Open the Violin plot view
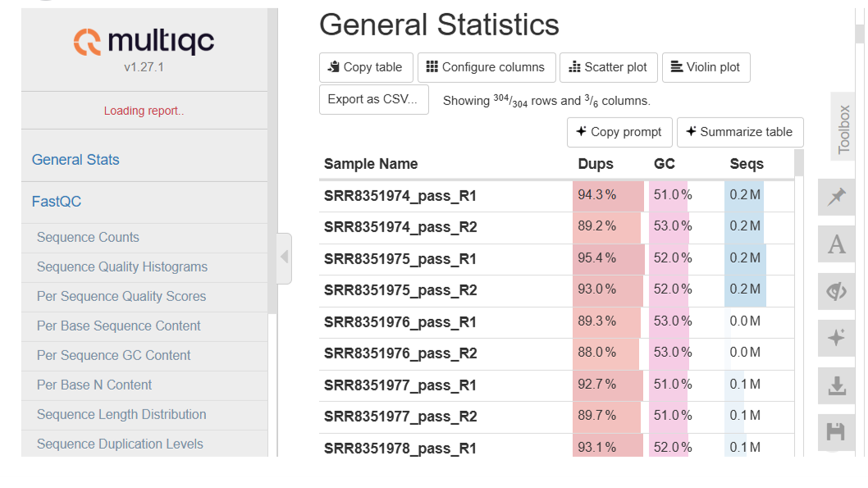This screenshot has height=488, width=868. [706, 67]
